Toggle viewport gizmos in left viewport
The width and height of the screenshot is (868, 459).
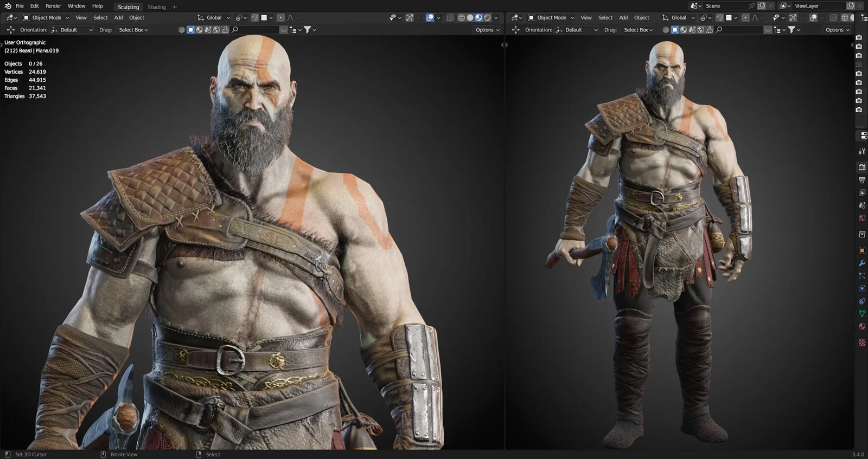410,18
